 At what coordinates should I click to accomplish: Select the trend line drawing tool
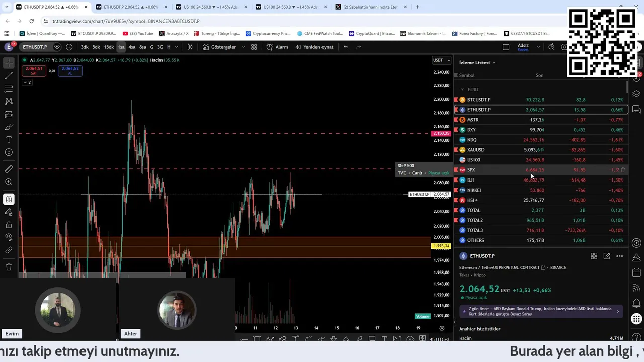coord(9,76)
